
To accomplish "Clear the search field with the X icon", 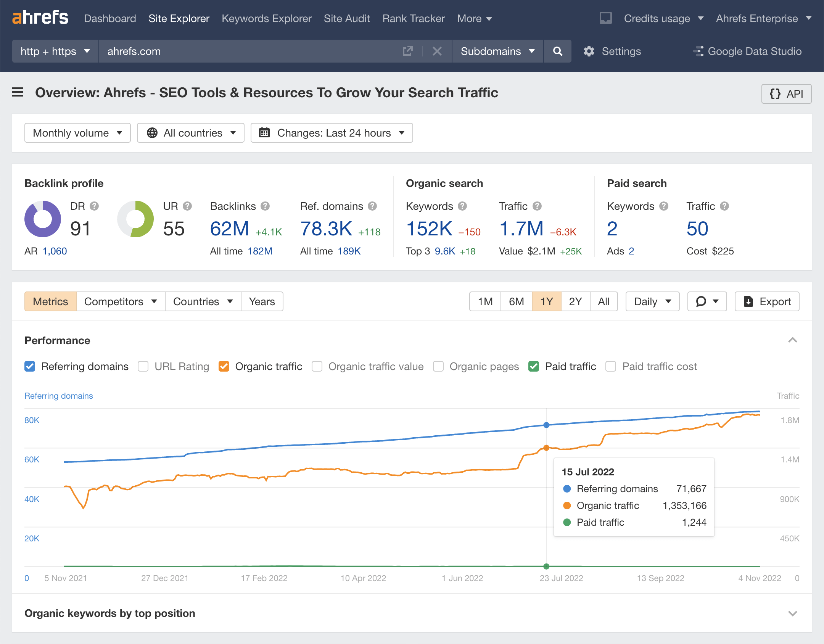I will [437, 51].
